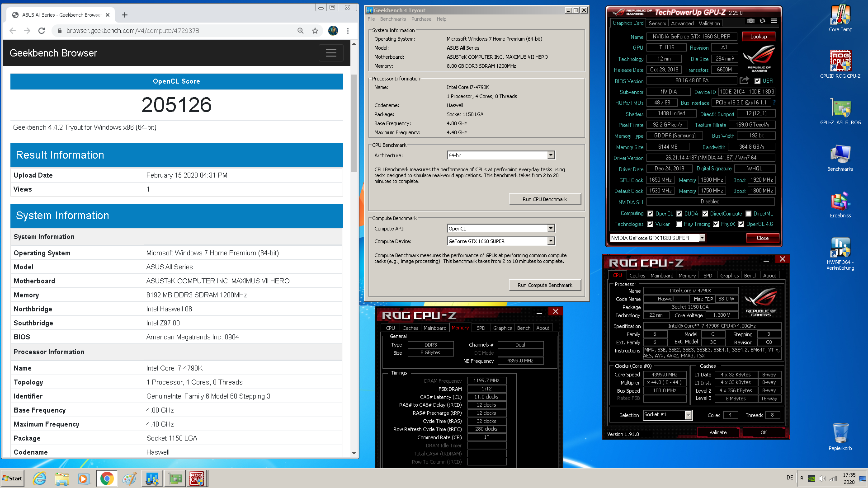This screenshot has width=868, height=488.
Task: Open the Benchmarks menu in Geekbench
Action: (x=393, y=19)
